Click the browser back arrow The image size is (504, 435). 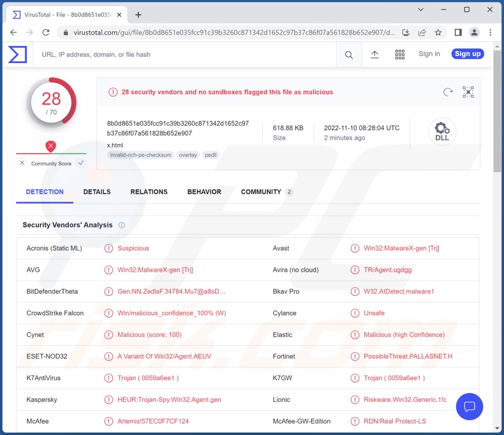point(13,33)
